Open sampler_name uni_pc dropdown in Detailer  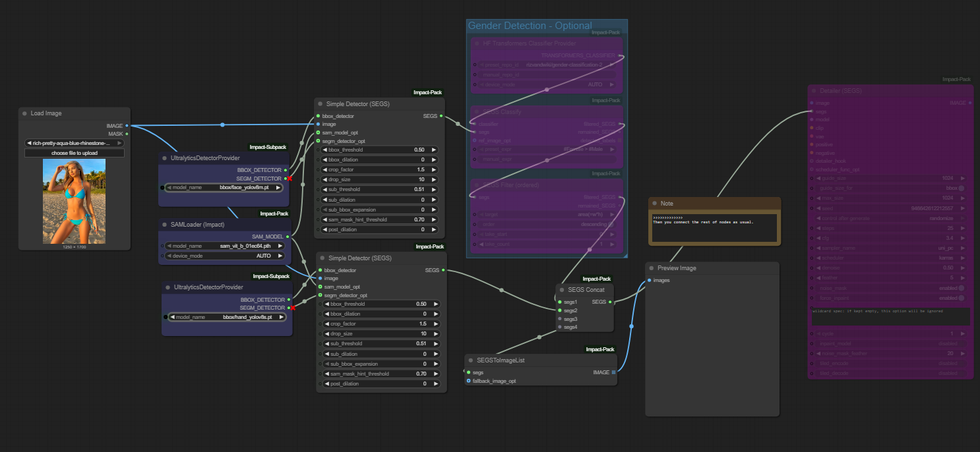(891, 248)
